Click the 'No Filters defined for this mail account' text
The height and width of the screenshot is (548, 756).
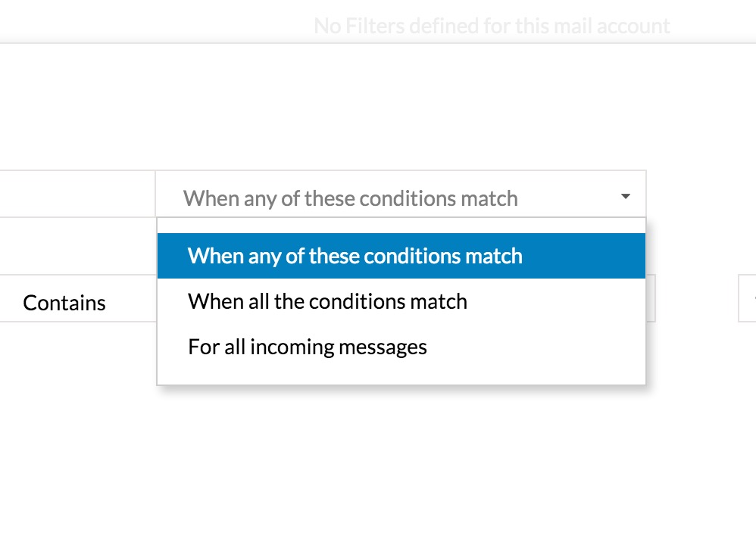pyautogui.click(x=492, y=26)
